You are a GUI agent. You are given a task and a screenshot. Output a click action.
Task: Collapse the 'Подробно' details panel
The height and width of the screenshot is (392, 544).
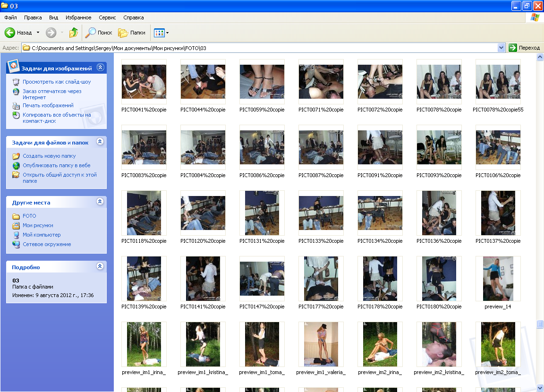click(100, 266)
